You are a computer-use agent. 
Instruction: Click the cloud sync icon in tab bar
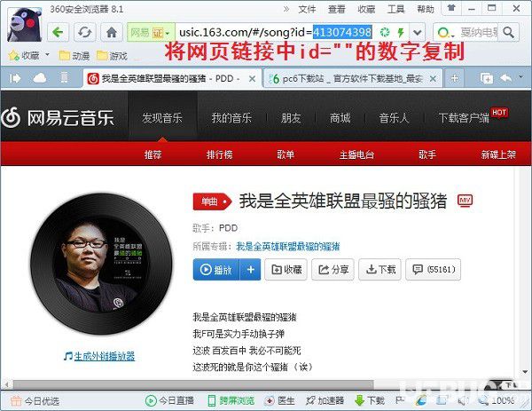39,78
